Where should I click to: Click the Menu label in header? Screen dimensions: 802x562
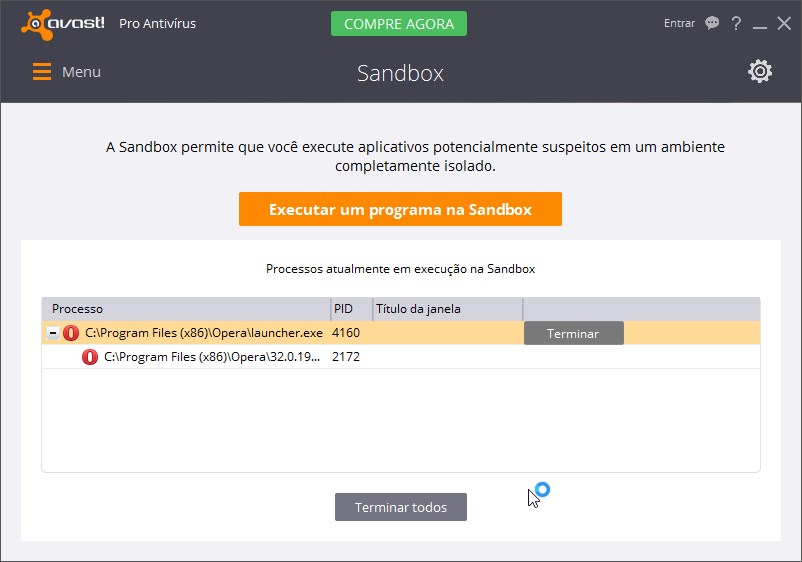pyautogui.click(x=81, y=72)
